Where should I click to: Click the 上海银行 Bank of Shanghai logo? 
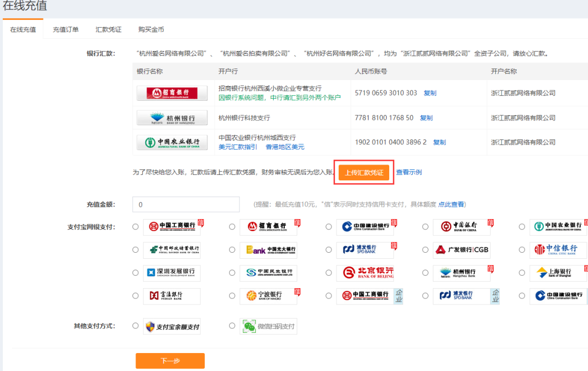tap(559, 273)
